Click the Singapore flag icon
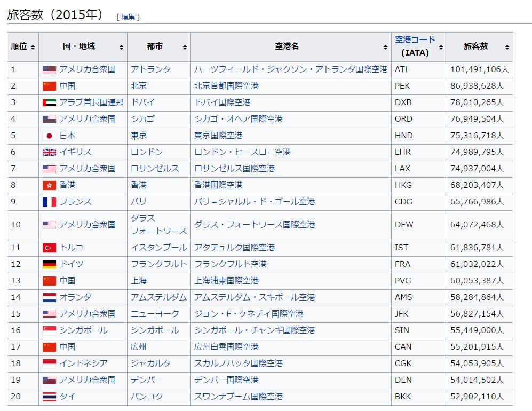Screen dimensions: 532x411 point(49,330)
